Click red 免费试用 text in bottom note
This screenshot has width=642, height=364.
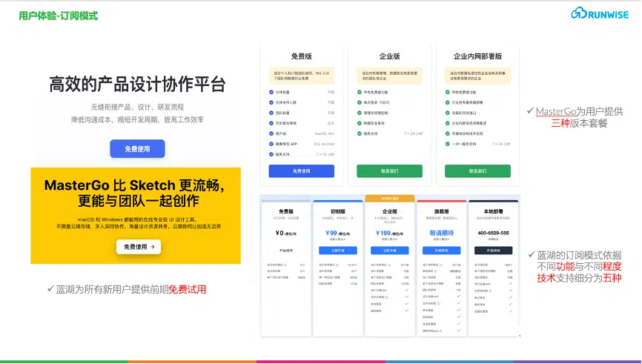click(x=188, y=289)
